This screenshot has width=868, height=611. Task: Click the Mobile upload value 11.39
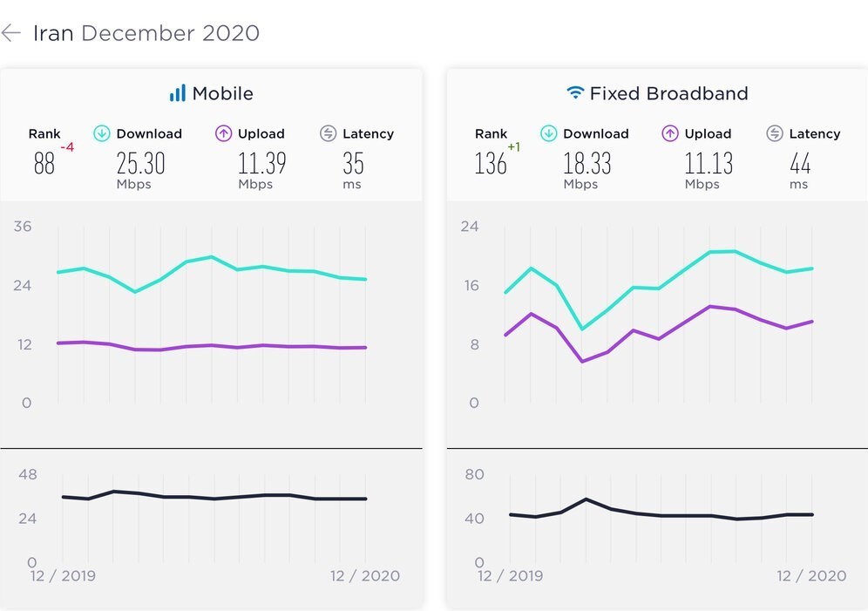click(262, 163)
